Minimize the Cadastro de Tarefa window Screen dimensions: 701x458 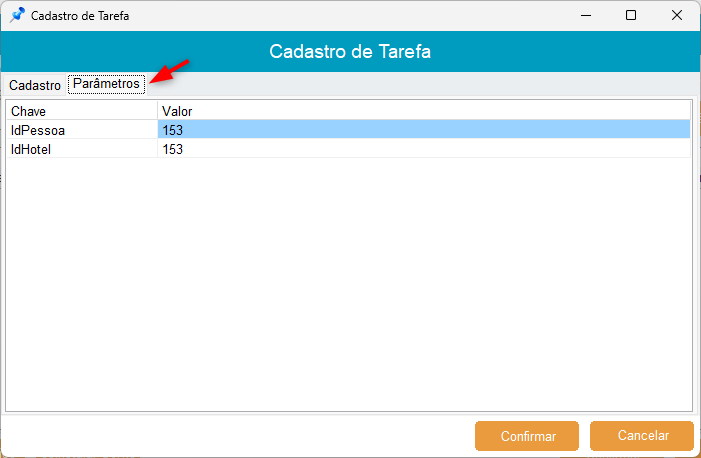pyautogui.click(x=585, y=16)
